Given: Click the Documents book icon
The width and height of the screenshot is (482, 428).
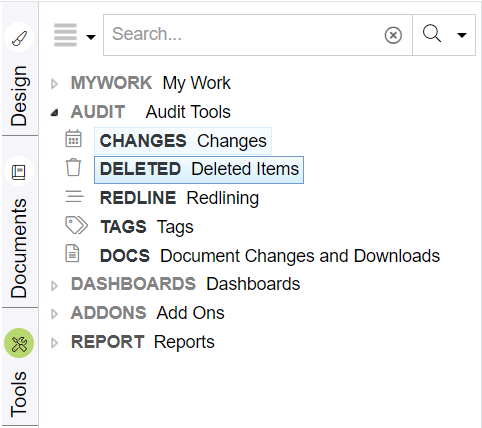Looking at the screenshot, I should point(19,172).
